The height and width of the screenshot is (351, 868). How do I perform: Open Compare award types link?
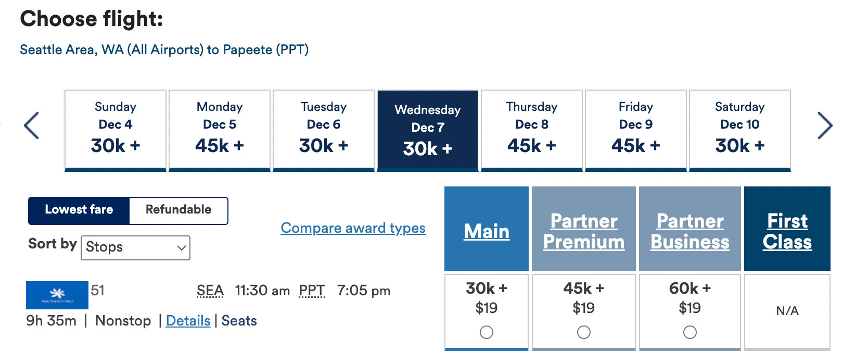click(353, 228)
